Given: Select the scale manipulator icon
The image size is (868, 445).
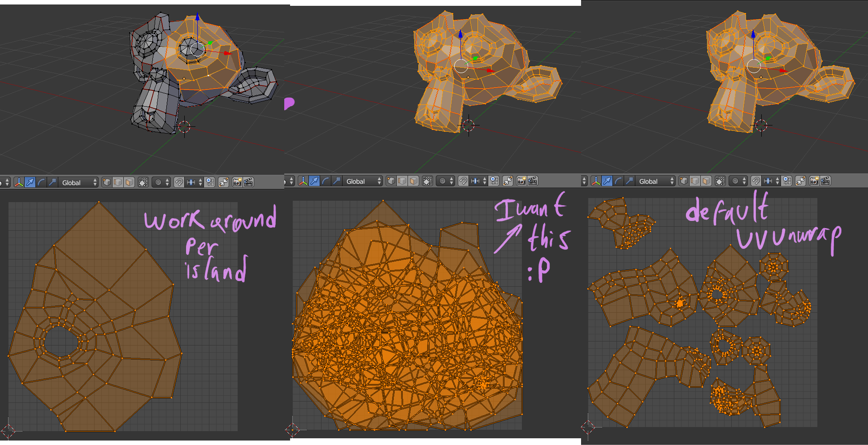Looking at the screenshot, I should (x=52, y=182).
